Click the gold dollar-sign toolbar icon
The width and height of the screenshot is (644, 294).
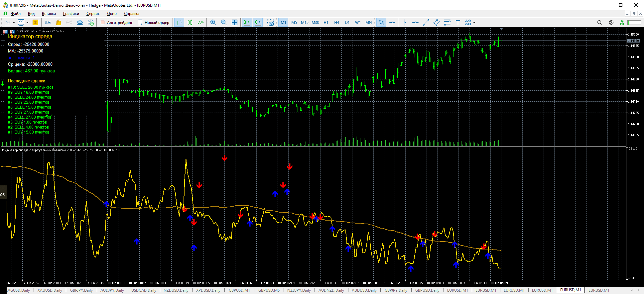pyautogui.click(x=35, y=23)
